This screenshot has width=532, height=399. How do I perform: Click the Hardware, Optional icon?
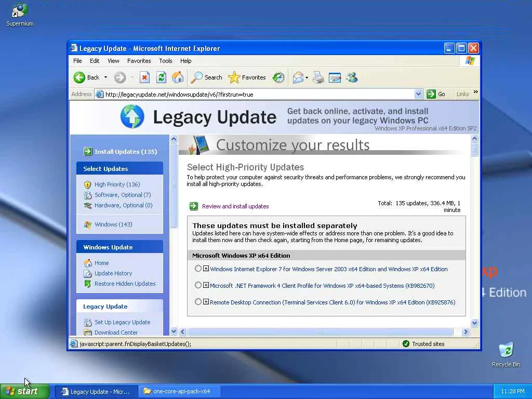tap(87, 205)
